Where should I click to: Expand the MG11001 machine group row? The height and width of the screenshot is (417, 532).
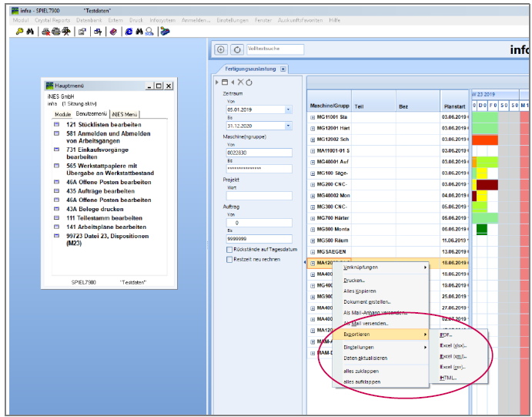(313, 117)
